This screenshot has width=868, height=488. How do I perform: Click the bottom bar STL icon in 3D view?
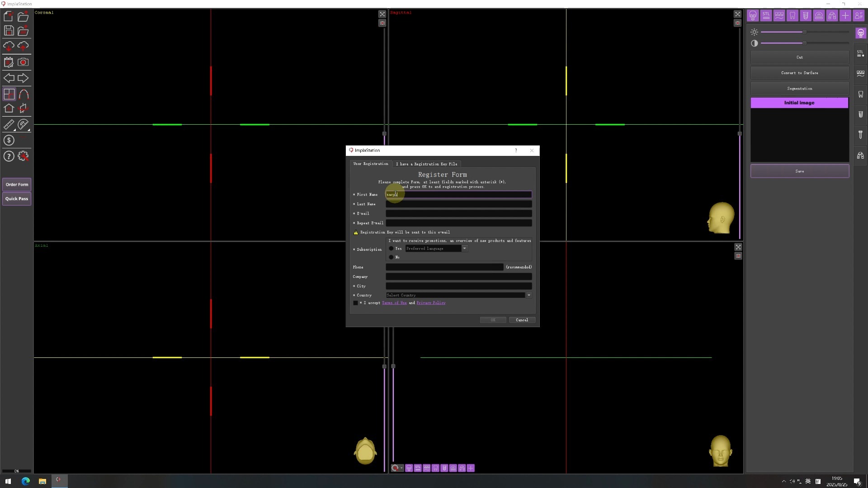[418, 468]
